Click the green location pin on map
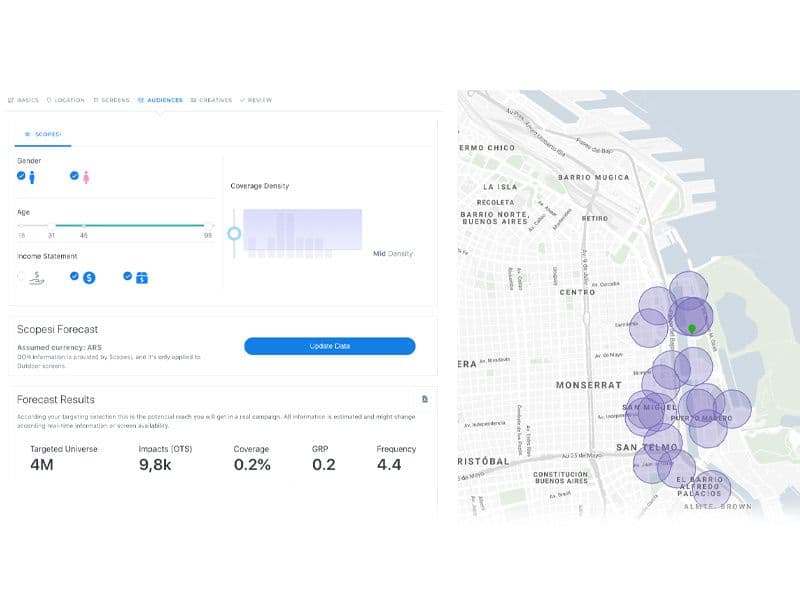 click(691, 328)
